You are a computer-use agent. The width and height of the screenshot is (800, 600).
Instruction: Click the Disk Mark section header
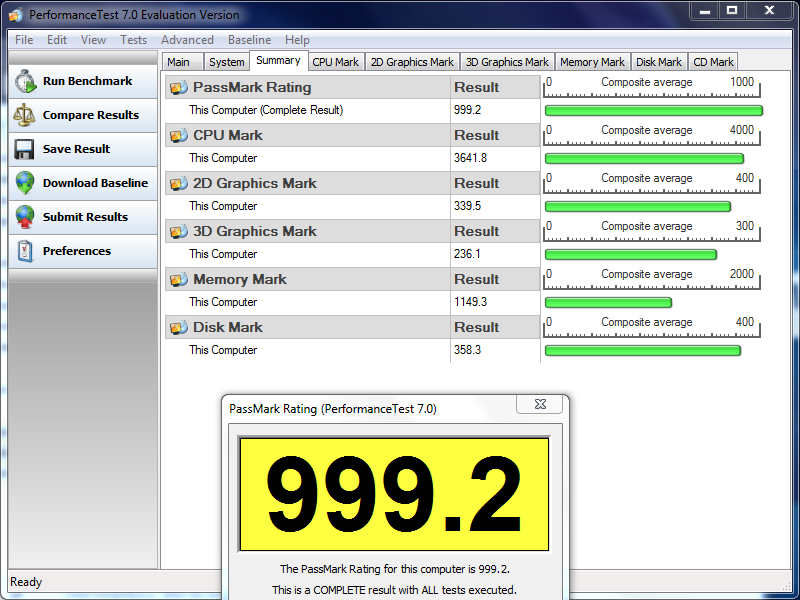coord(353,327)
